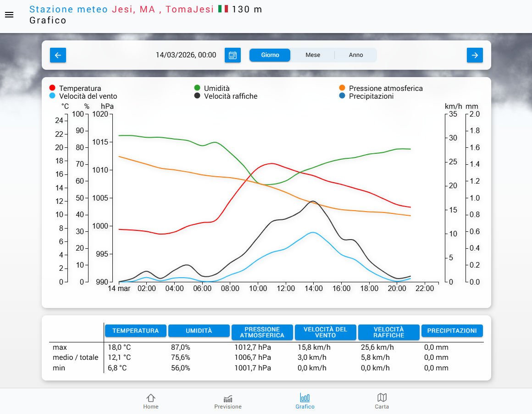Go to Home in bottom navigation
Image resolution: width=532 pixels, height=414 pixels.
(150, 401)
